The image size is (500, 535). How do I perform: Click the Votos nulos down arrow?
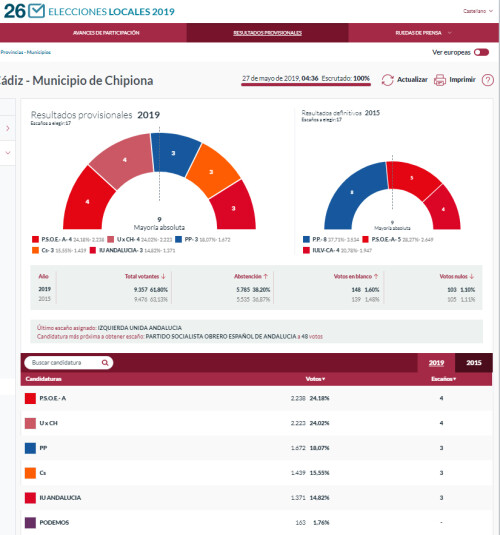471,276
